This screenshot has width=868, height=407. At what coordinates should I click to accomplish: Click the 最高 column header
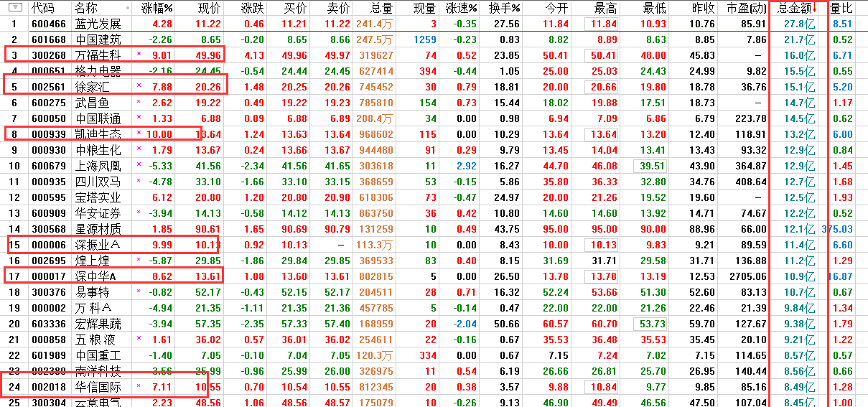pyautogui.click(x=605, y=8)
